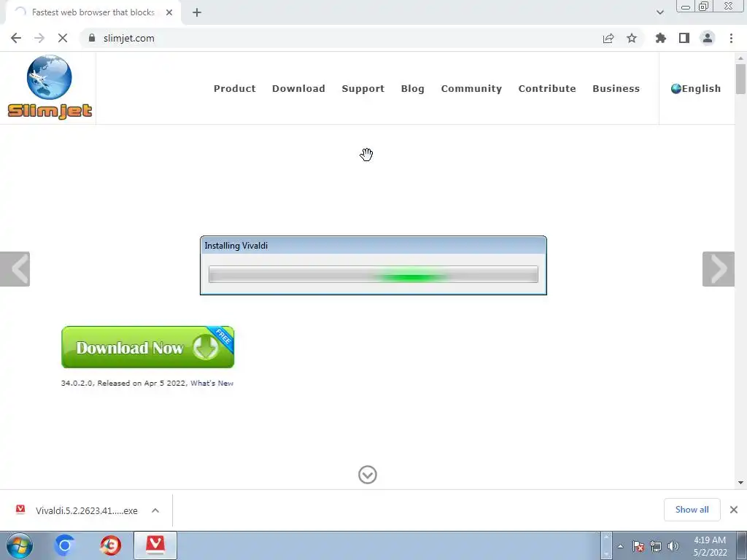Click the network tray icon
Screen dimensions: 747x560
[656, 546]
